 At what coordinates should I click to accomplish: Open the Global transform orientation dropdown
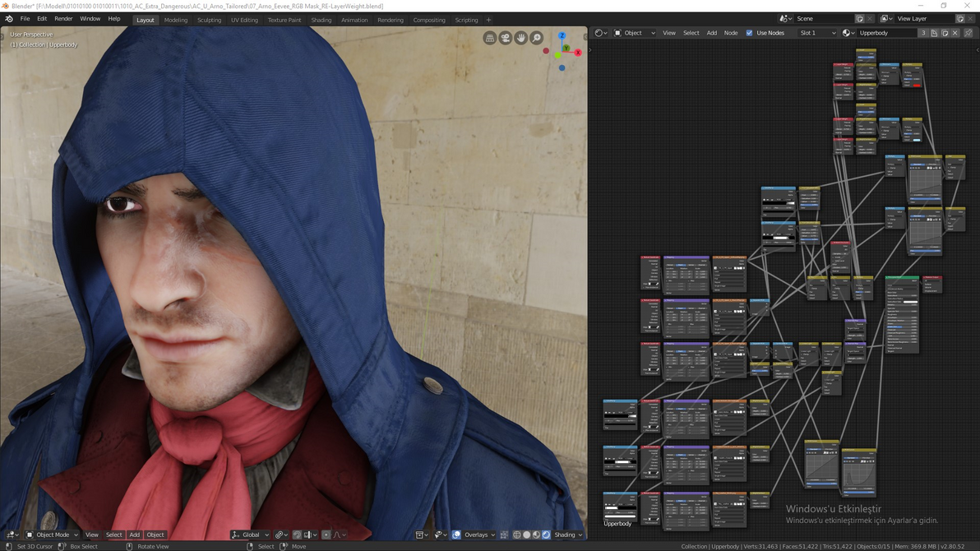(x=250, y=535)
